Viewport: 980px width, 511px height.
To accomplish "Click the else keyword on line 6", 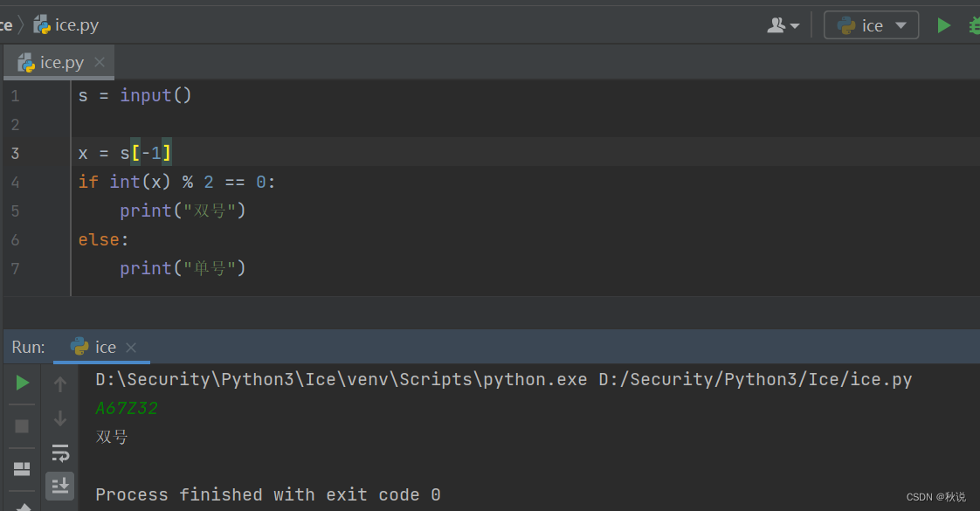I will pyautogui.click(x=98, y=240).
